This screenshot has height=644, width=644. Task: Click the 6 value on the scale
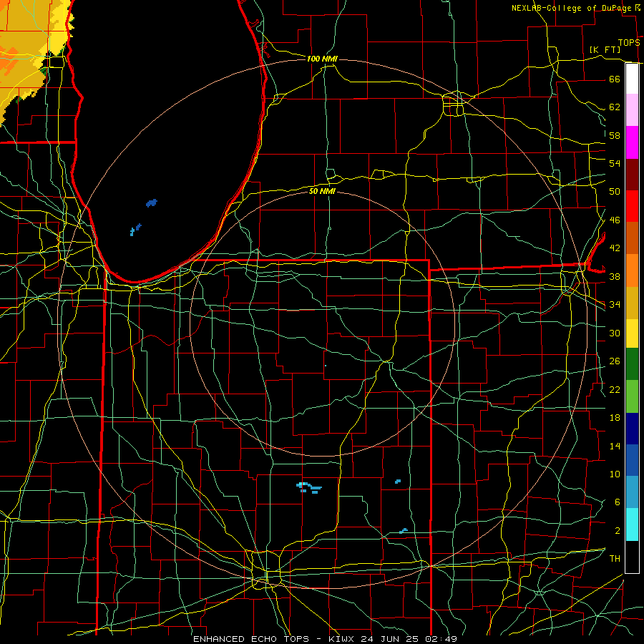[x=617, y=502]
